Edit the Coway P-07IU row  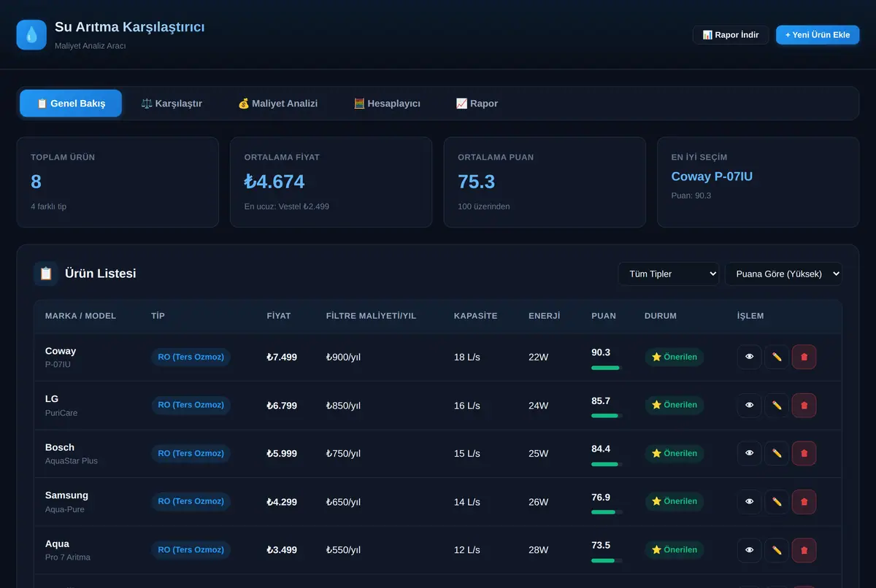(x=777, y=357)
